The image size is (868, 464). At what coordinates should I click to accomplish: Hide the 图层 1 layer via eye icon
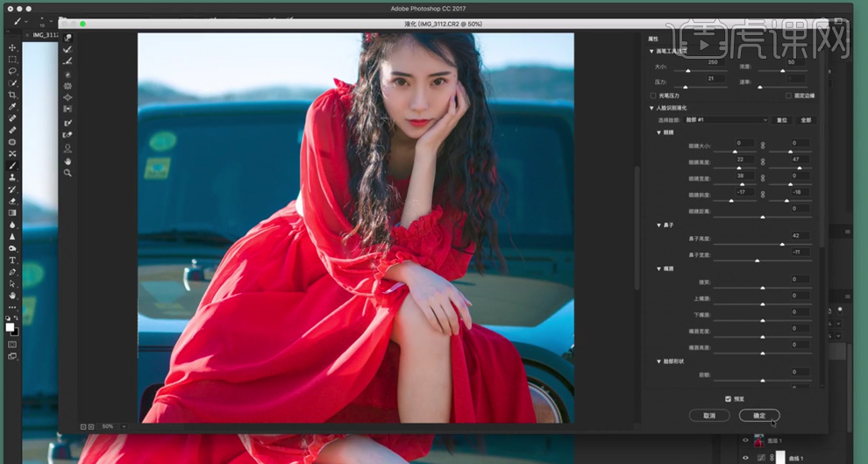(745, 440)
